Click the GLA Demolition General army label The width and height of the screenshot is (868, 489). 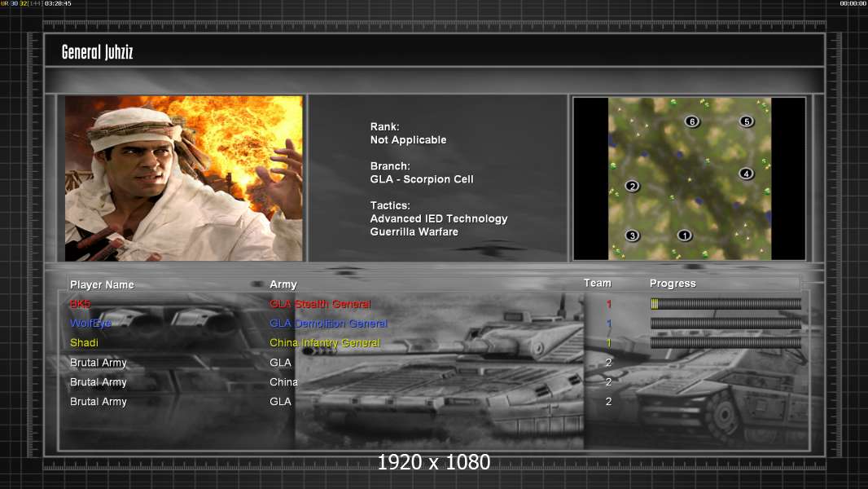(x=328, y=324)
